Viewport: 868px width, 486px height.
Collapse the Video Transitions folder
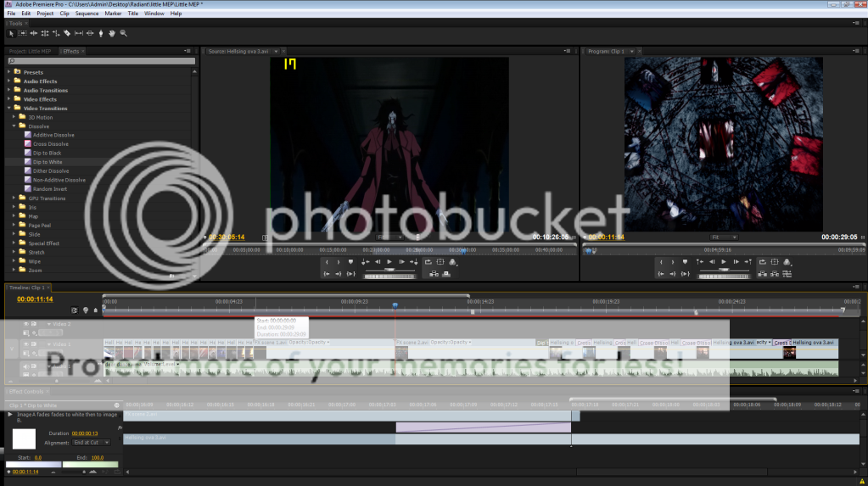tap(8, 108)
